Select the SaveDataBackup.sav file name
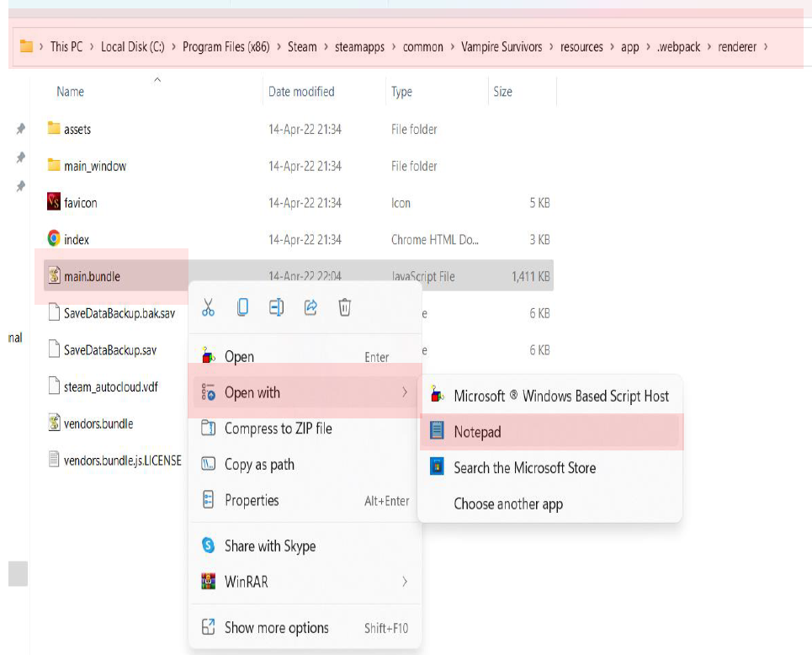 pos(110,350)
